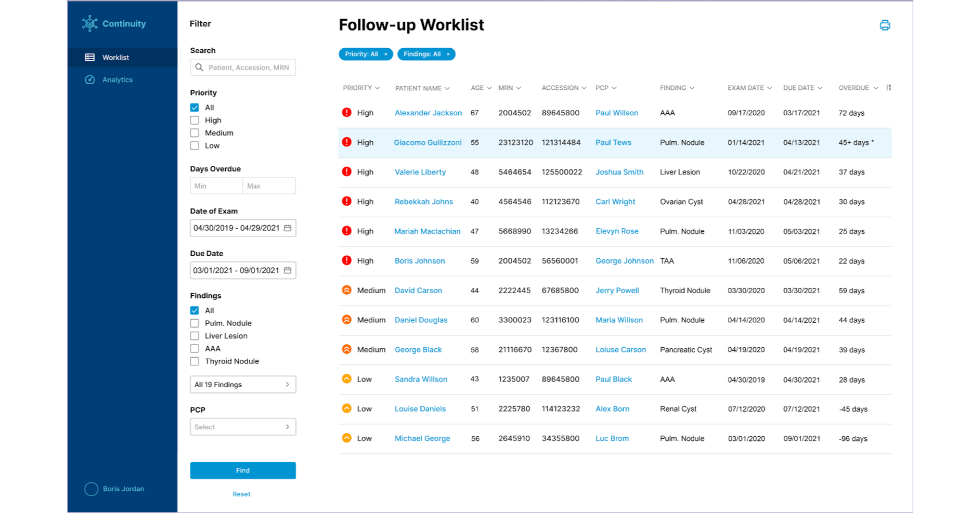Click the column sort icon beside Overdue
The image size is (980, 513).
click(889, 88)
